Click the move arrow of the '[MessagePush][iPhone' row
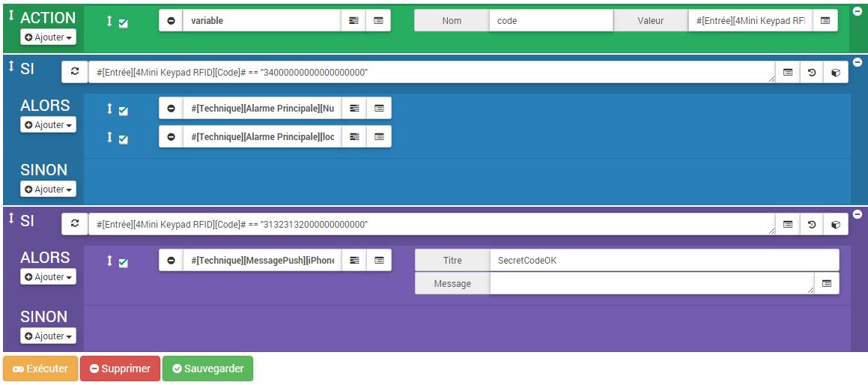This screenshot has width=868, height=385. [109, 261]
